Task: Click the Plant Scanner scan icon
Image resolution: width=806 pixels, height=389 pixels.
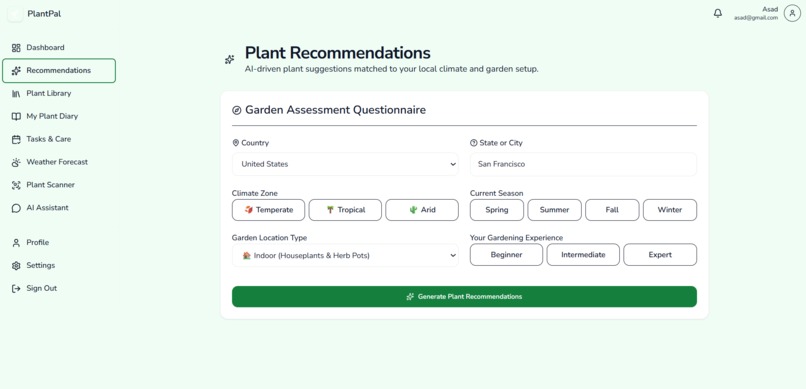Action: tap(16, 185)
